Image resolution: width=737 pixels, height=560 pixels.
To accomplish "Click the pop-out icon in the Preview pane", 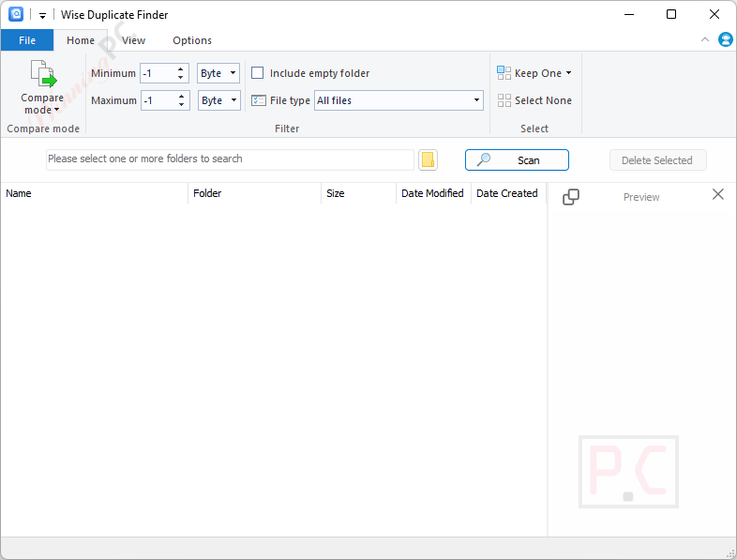I will coord(571,197).
